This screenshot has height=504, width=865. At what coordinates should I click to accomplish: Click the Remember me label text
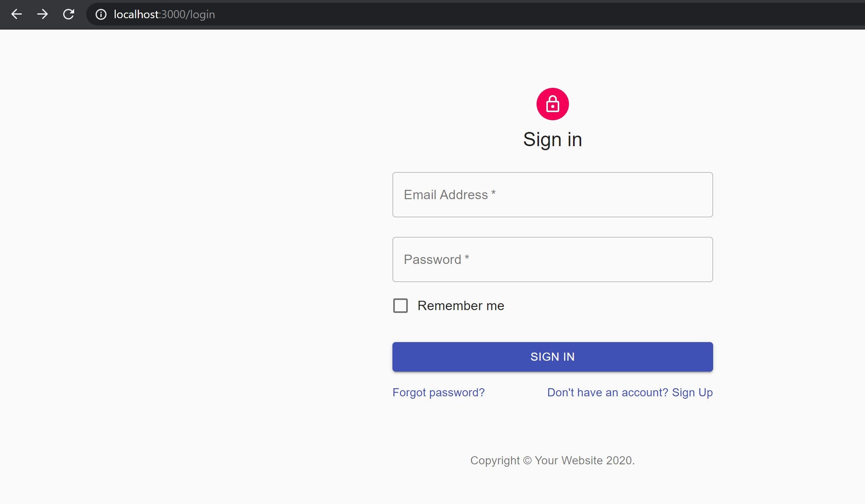point(461,306)
